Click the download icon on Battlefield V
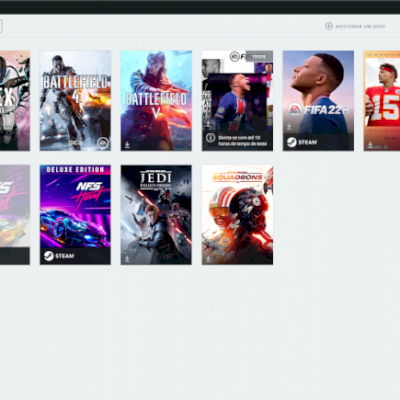This screenshot has height=400, width=400. (x=127, y=145)
